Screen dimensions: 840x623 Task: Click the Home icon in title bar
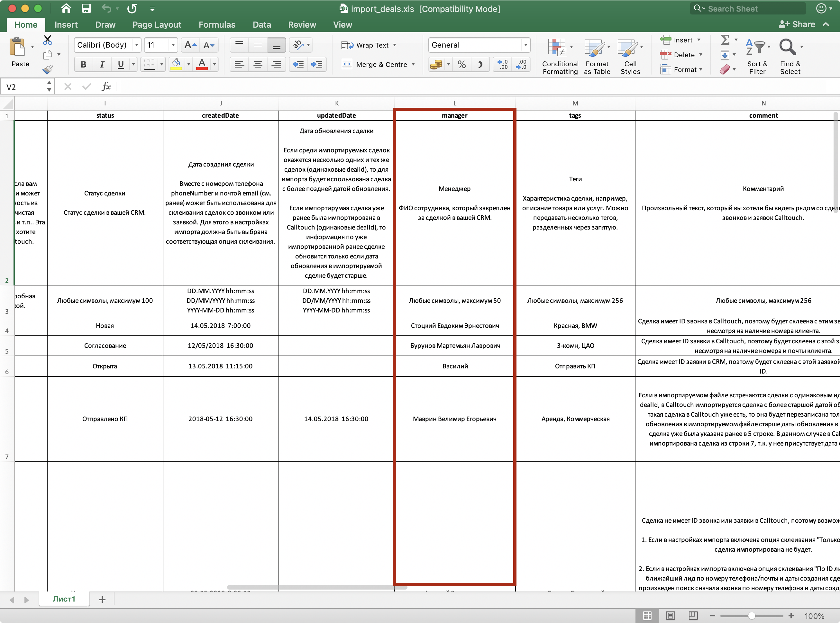pos(66,8)
